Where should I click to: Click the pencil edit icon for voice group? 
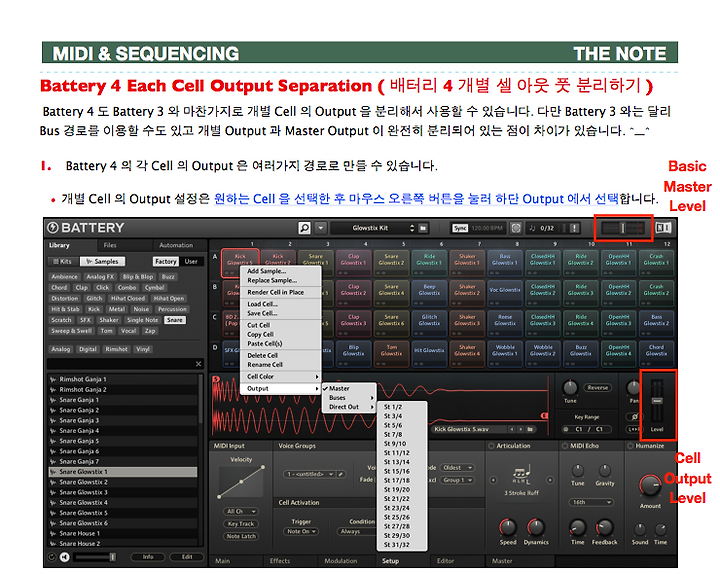(x=341, y=474)
